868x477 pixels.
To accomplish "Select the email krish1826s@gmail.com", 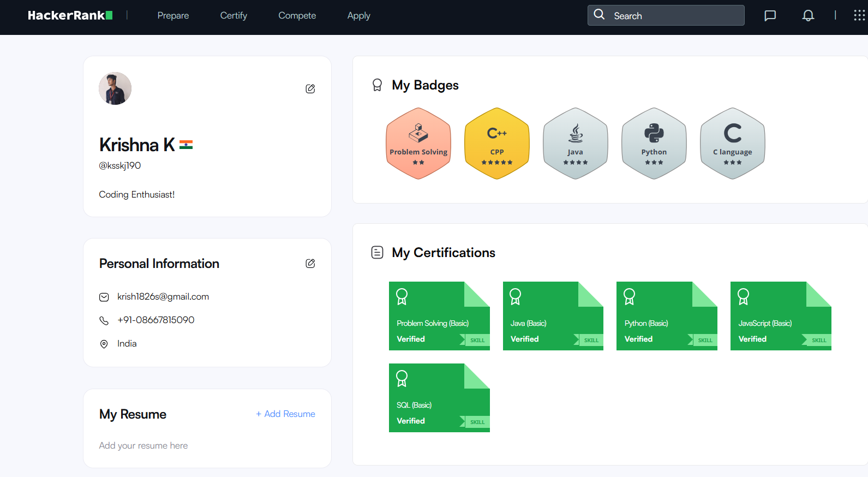I will coord(163,296).
